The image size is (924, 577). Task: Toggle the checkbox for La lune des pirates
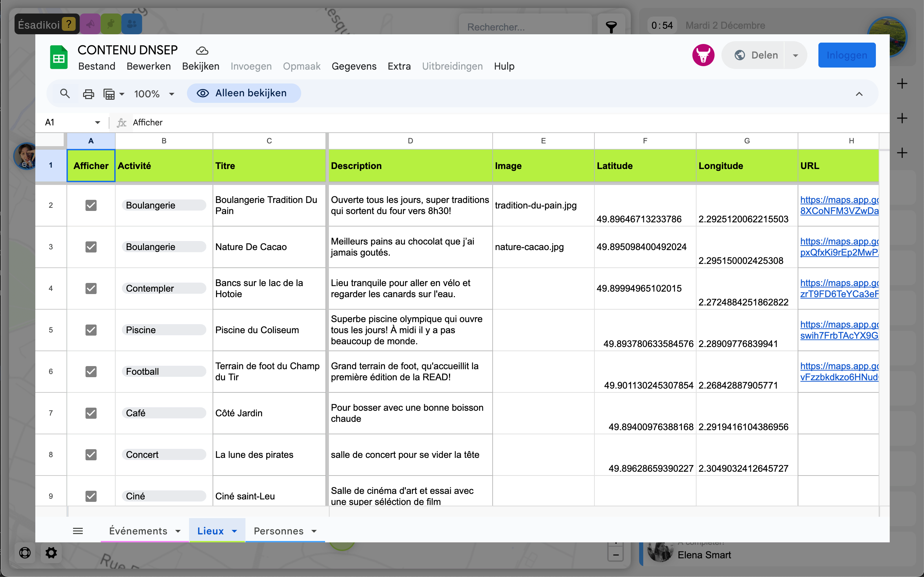click(91, 454)
